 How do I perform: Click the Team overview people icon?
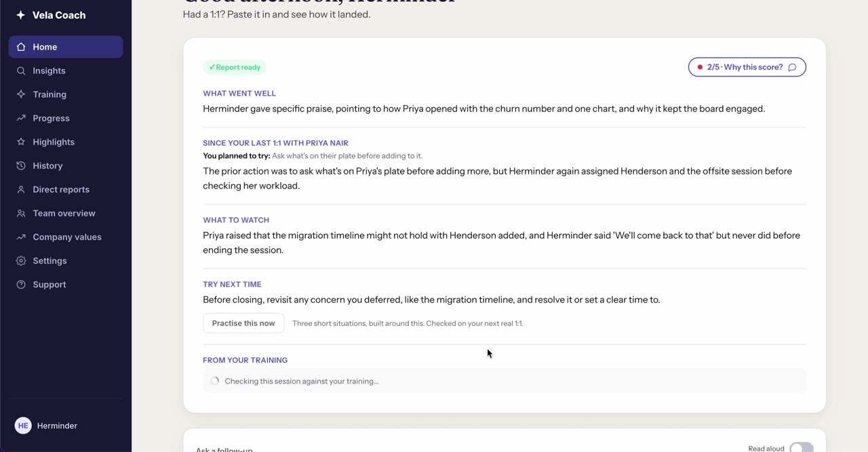(x=21, y=213)
